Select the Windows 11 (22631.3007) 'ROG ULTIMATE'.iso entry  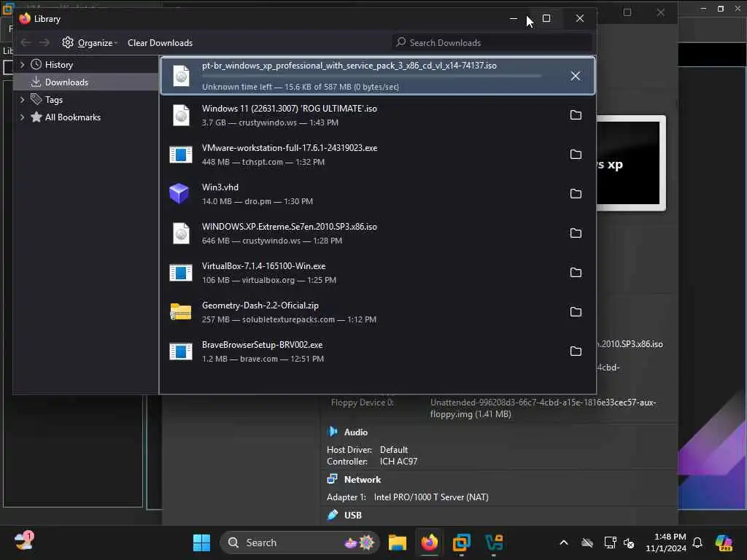point(377,114)
